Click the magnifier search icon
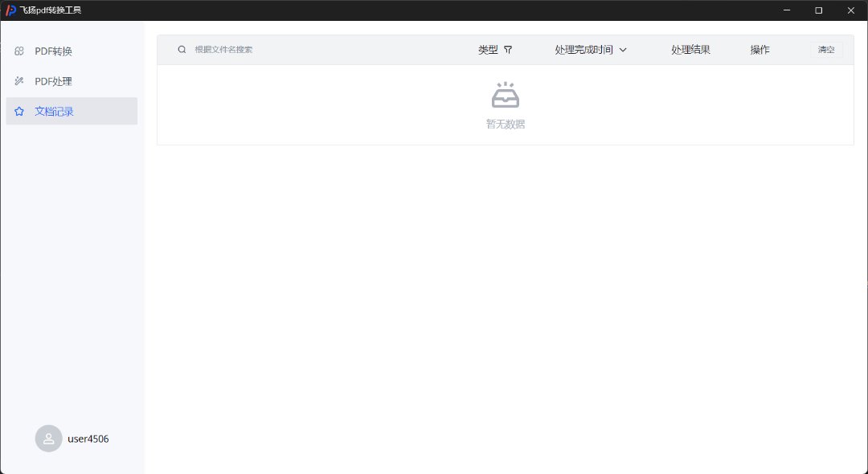868x474 pixels. click(182, 50)
